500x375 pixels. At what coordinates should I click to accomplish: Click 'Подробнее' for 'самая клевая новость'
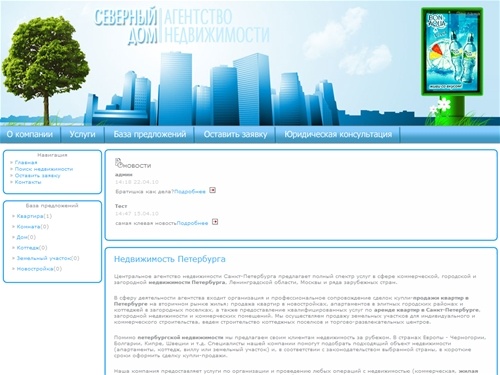point(192,223)
